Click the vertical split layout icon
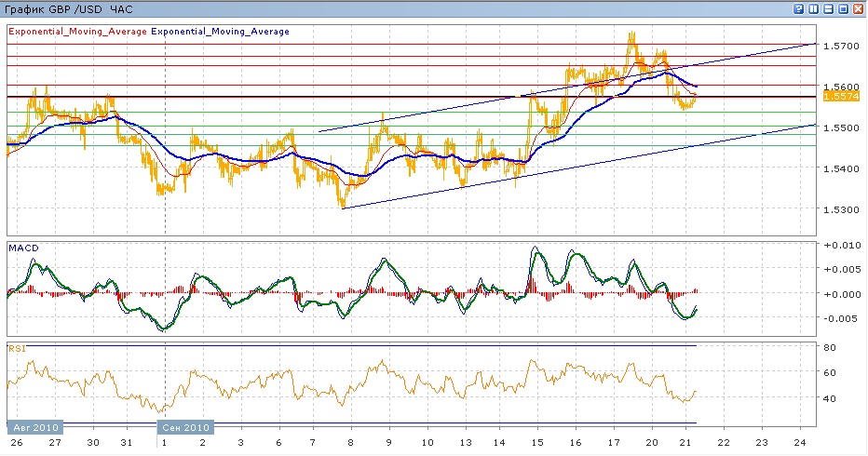Image resolution: width=868 pixels, height=456 pixels. [813, 8]
